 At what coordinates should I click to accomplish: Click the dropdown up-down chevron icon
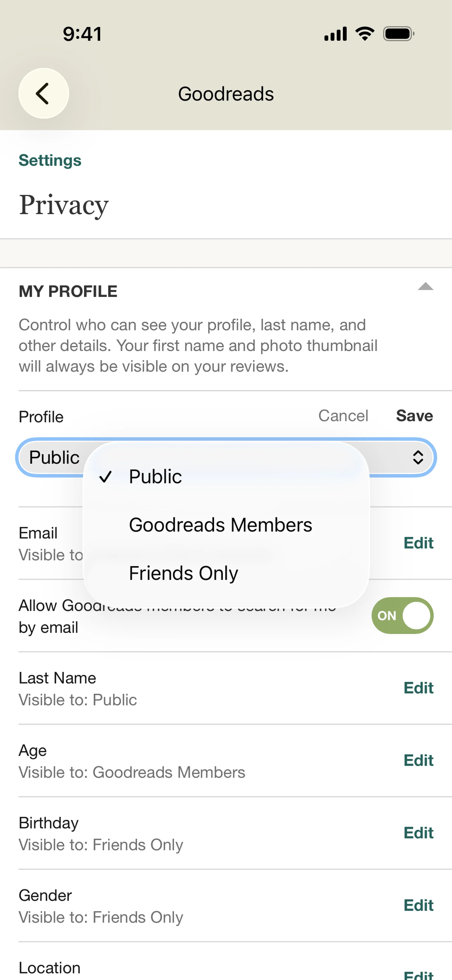[x=418, y=457]
